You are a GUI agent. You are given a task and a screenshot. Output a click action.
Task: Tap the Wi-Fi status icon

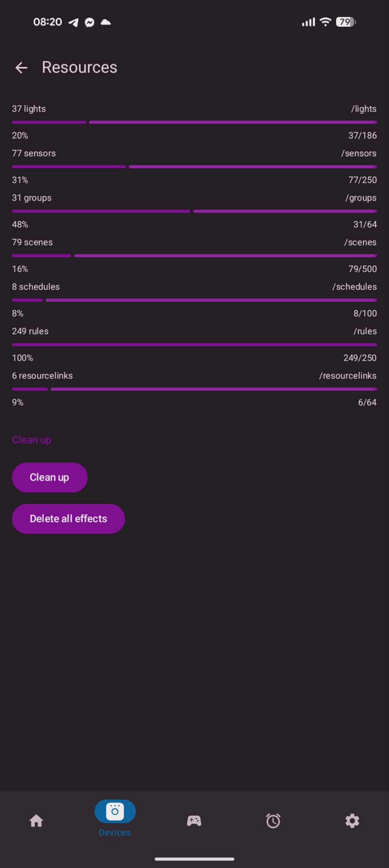(x=325, y=22)
